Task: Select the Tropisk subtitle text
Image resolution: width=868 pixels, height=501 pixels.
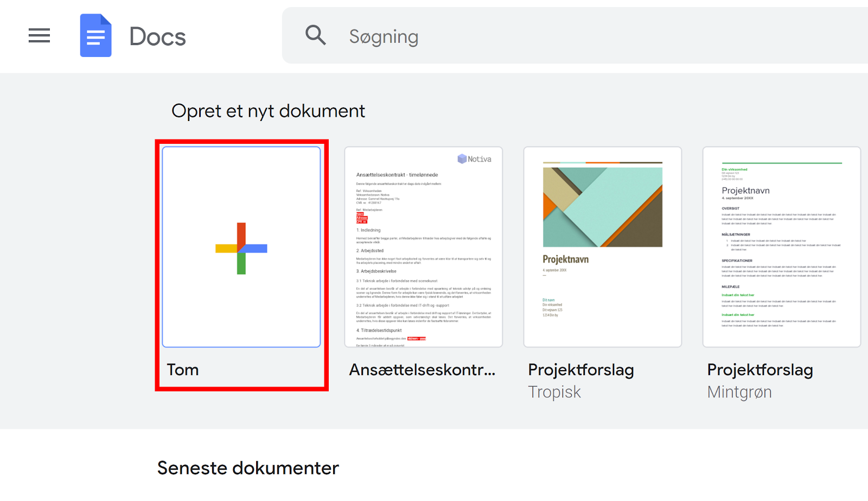Action: click(x=554, y=392)
